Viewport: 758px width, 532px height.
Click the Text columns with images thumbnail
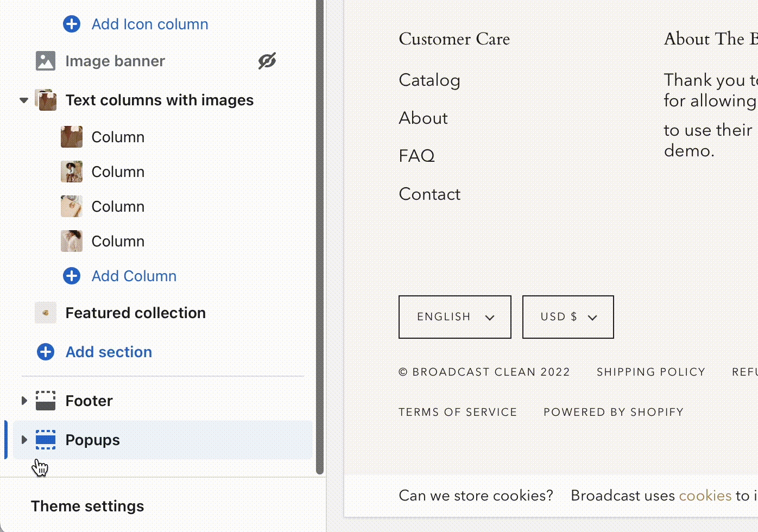tap(46, 100)
